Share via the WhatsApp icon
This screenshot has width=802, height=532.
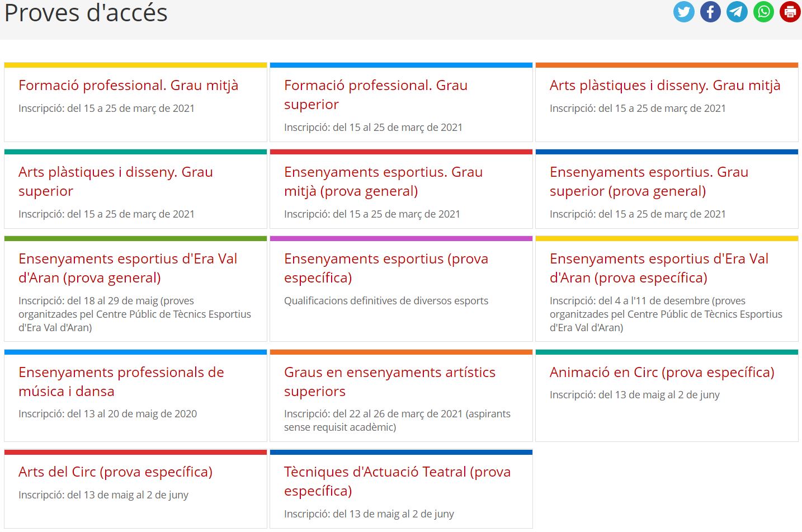[x=763, y=12]
